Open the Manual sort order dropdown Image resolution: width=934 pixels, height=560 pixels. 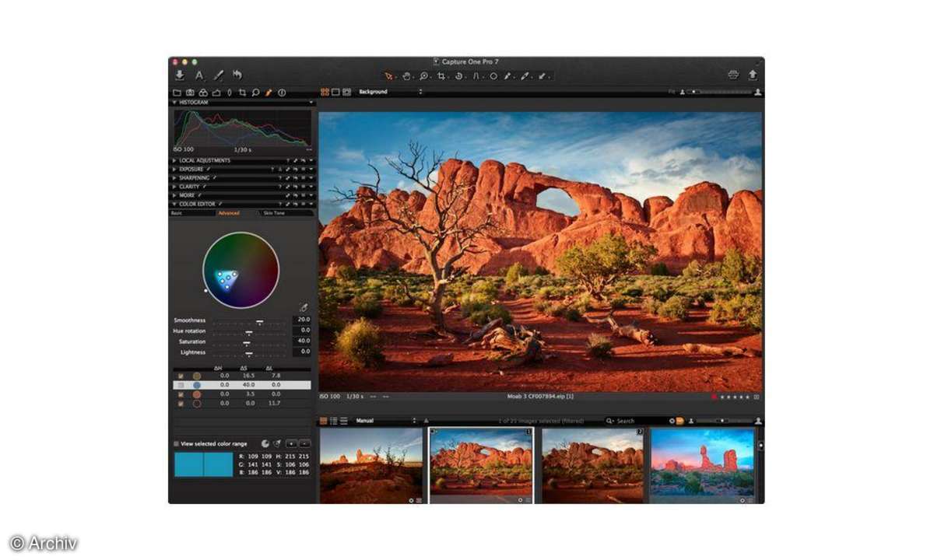pyautogui.click(x=385, y=421)
